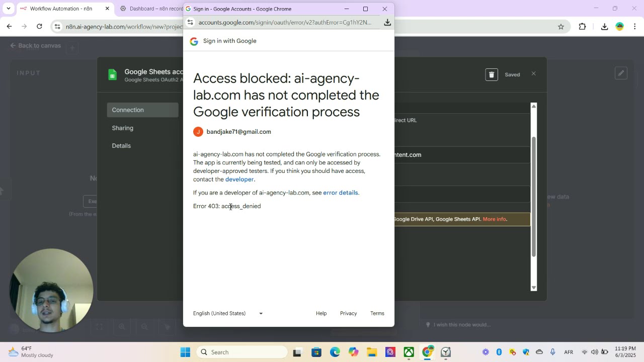Click the volume speaker tray icon
The image size is (644, 362).
click(595, 352)
